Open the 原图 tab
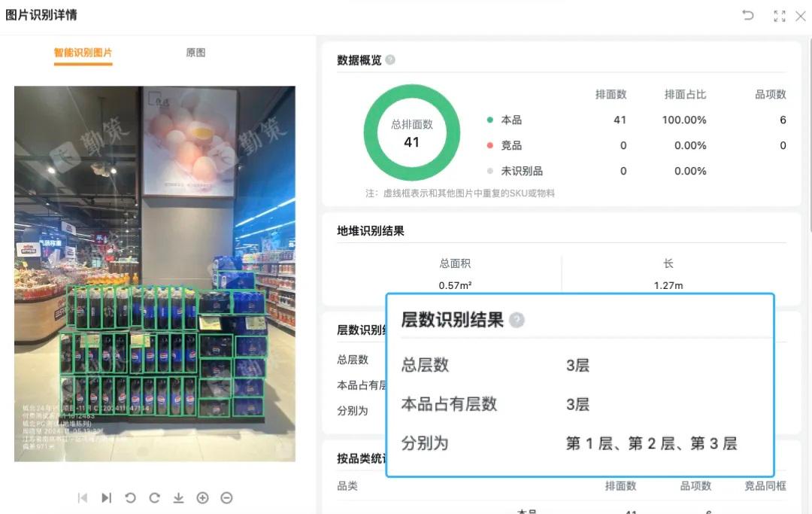812x514 pixels. tap(195, 52)
